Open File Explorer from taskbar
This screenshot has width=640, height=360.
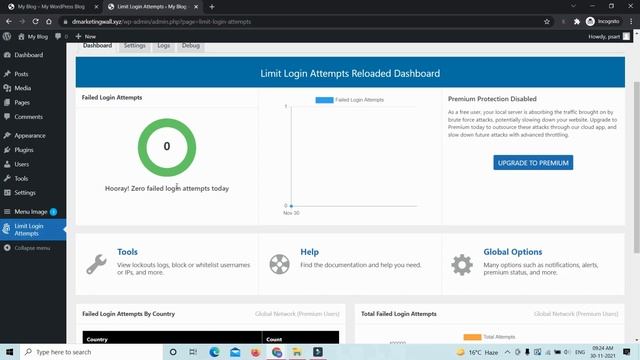click(297, 352)
